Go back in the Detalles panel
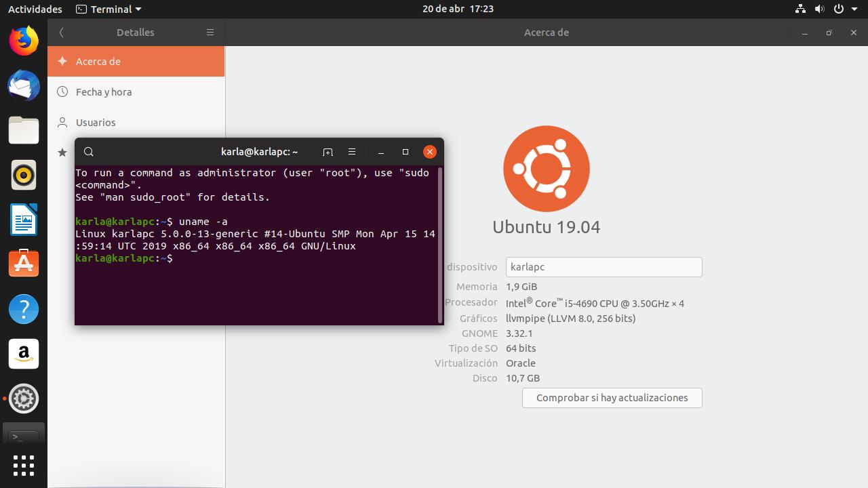The image size is (868, 488). pos(62,32)
